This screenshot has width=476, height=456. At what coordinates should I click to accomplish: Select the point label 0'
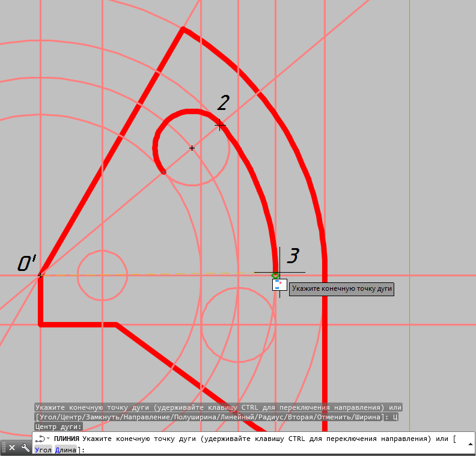26,263
